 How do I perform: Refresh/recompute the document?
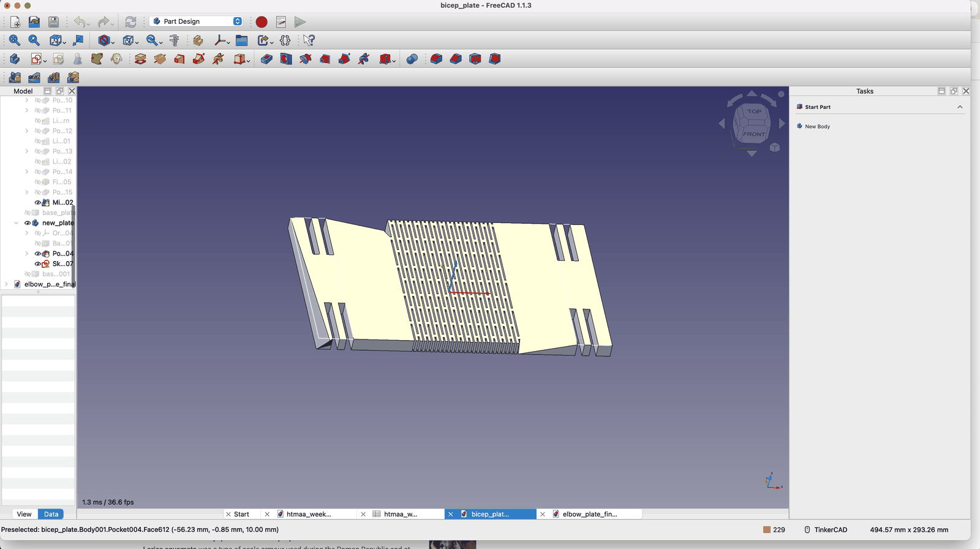[x=130, y=22]
